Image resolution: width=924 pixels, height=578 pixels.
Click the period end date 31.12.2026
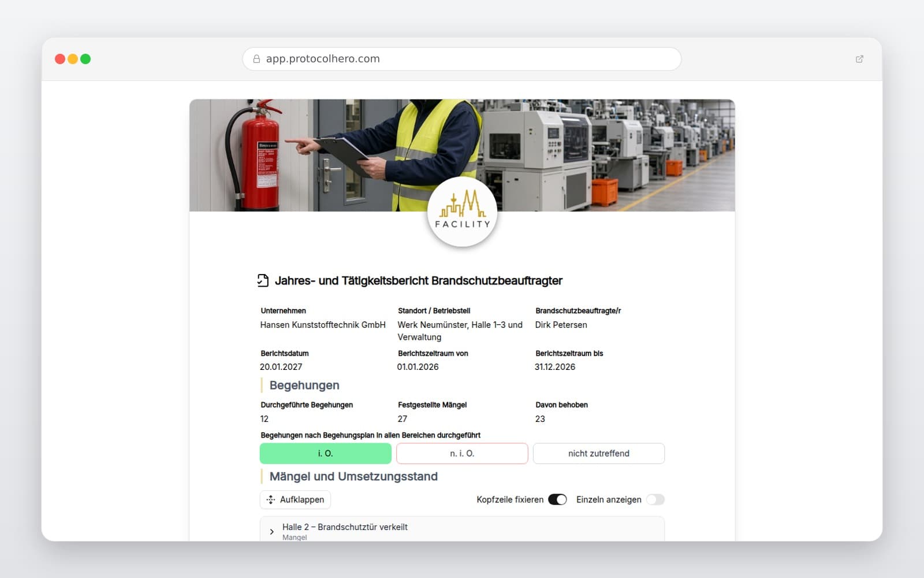click(555, 367)
